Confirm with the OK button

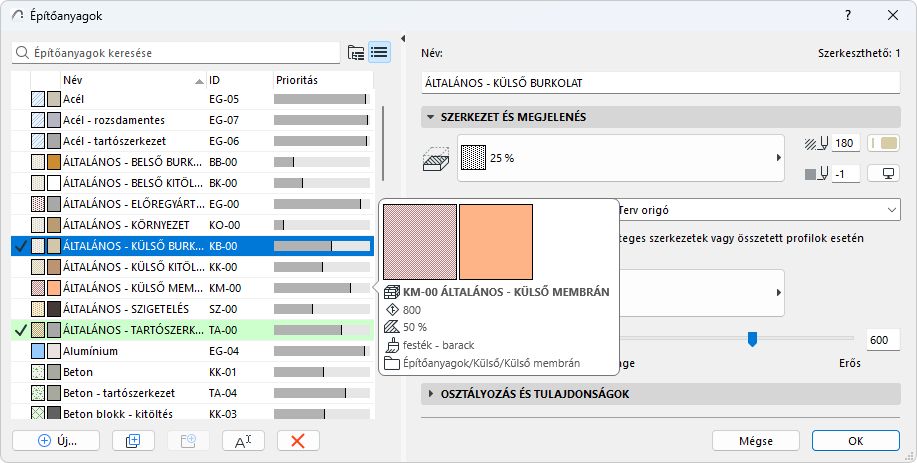(x=856, y=441)
